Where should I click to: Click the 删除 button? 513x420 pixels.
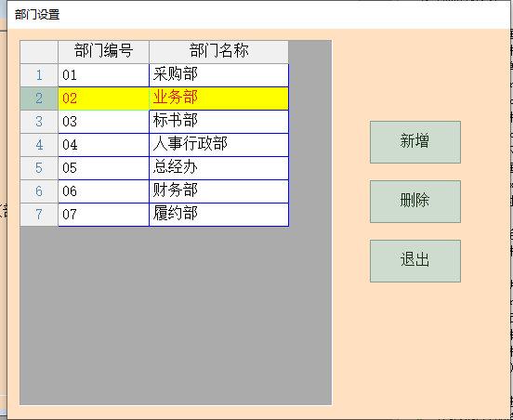(x=415, y=202)
